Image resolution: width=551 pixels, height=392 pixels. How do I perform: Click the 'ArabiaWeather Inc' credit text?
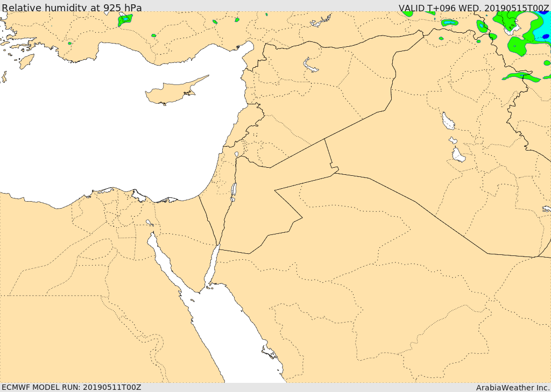click(x=513, y=388)
